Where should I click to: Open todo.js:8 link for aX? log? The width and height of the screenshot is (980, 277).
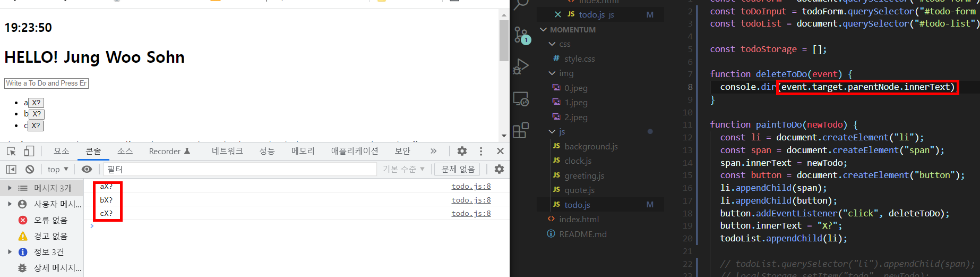coord(471,187)
